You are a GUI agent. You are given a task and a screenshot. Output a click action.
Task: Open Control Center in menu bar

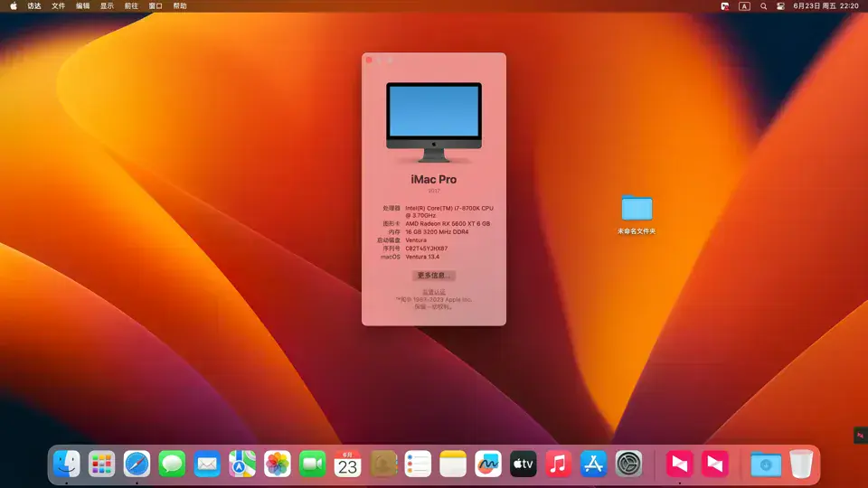point(780,6)
